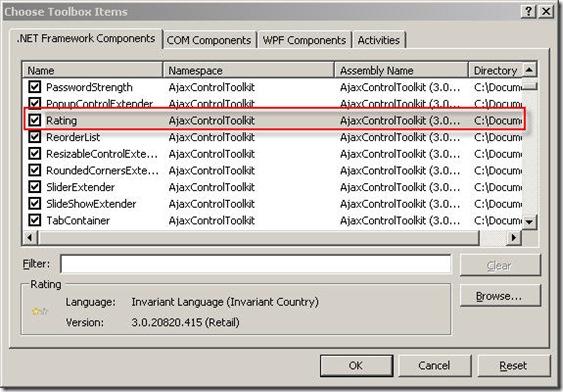Click inside the Filter text field

click(x=256, y=264)
